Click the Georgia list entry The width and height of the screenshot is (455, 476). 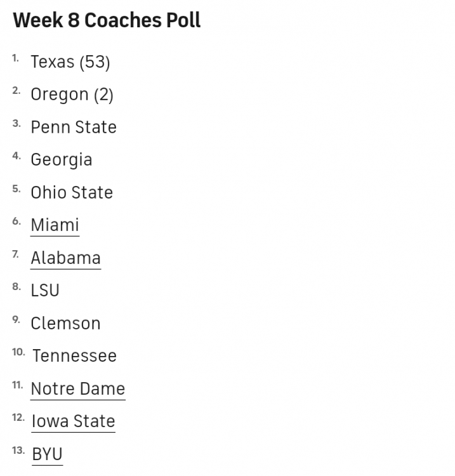pyautogui.click(x=62, y=160)
